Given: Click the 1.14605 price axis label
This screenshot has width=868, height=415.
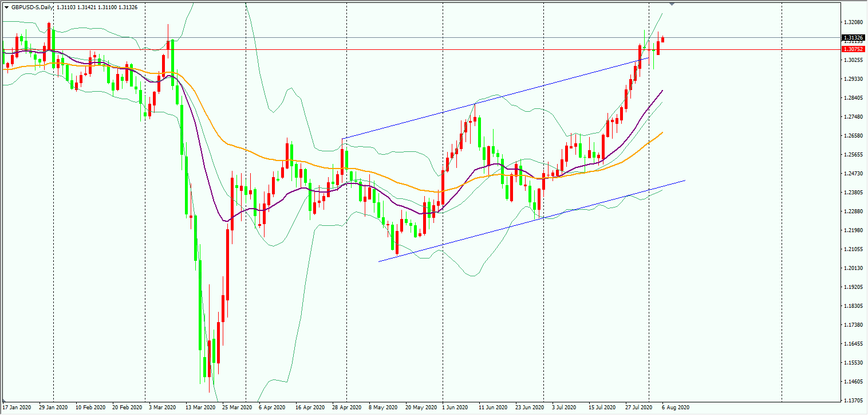Looking at the screenshot, I should click(853, 382).
